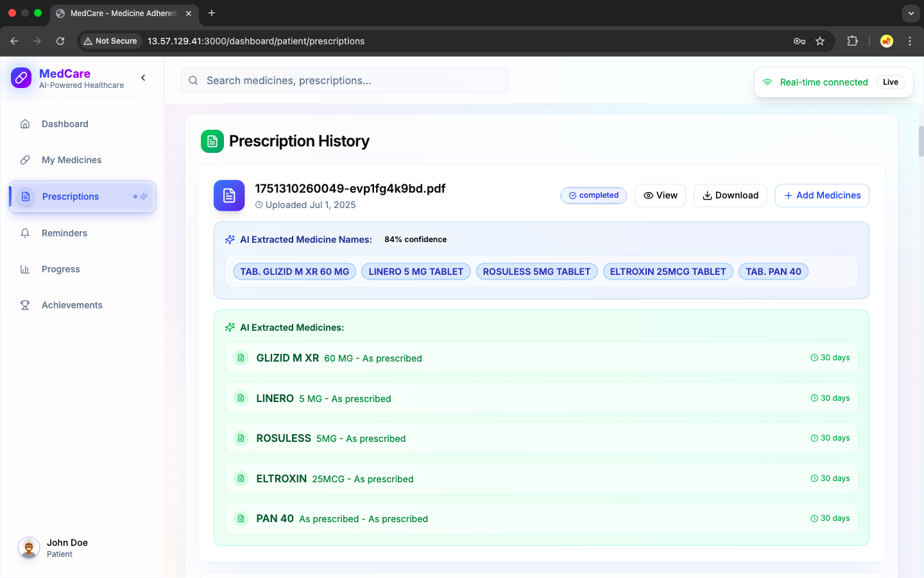This screenshot has height=578, width=924.
Task: Select the ROSULESS 5MG TABLET tag
Action: (536, 272)
